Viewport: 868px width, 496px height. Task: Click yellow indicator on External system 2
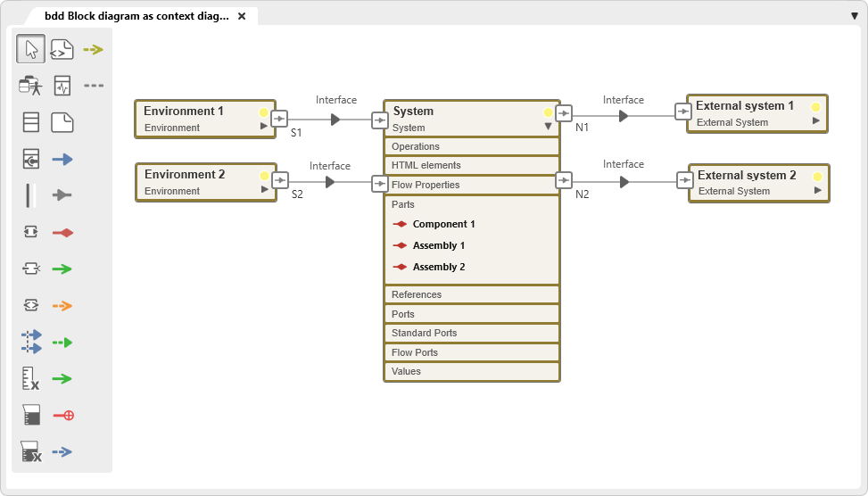click(816, 177)
